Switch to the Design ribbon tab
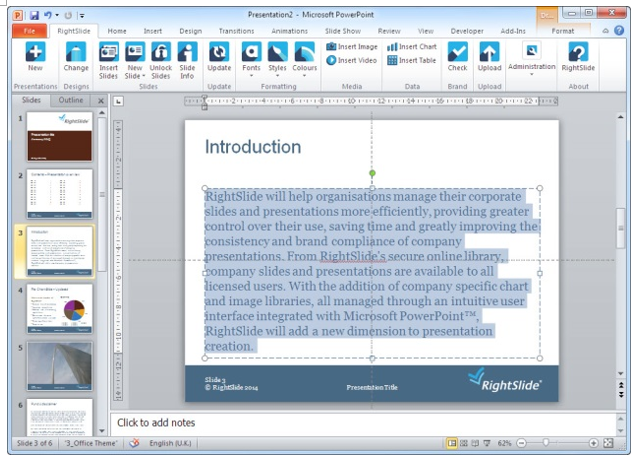Screen dimensions: 639x460 pos(190,31)
